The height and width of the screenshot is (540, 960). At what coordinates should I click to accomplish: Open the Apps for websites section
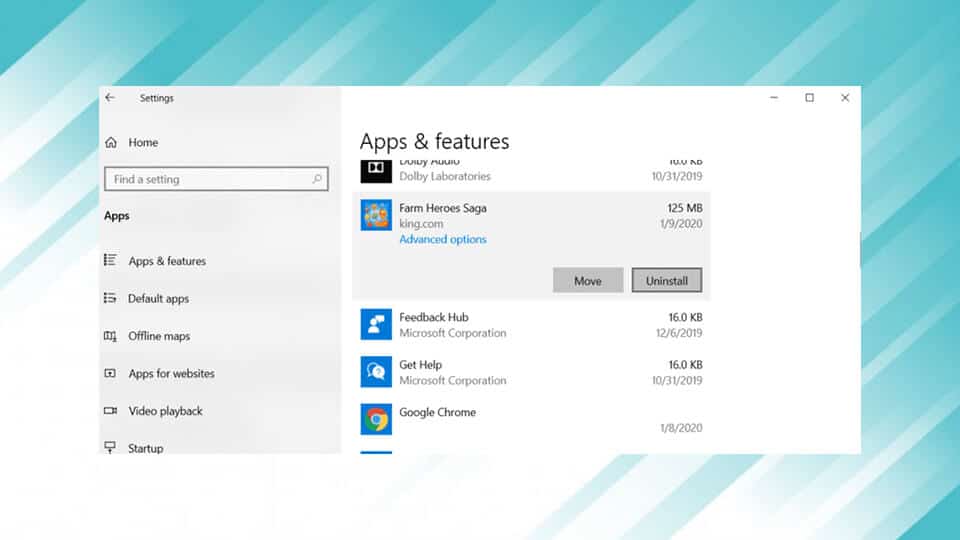click(171, 373)
